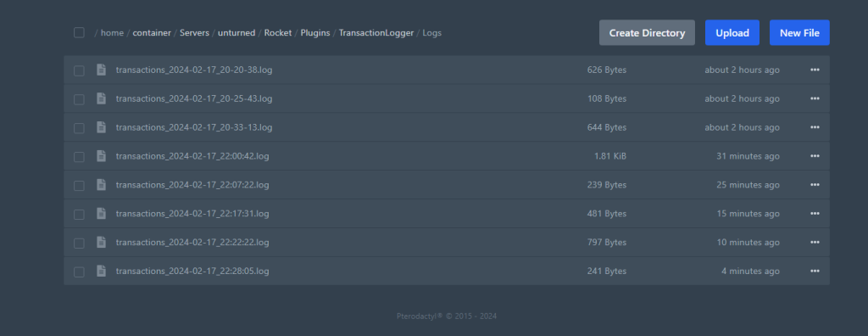Click the New File button
Viewport: 868px width, 336px height.
[799, 33]
